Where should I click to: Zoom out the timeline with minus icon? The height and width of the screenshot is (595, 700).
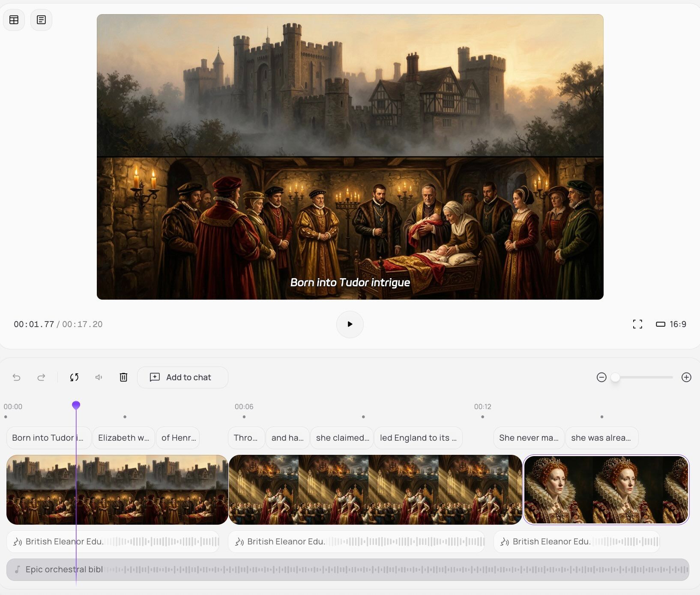pyautogui.click(x=601, y=377)
